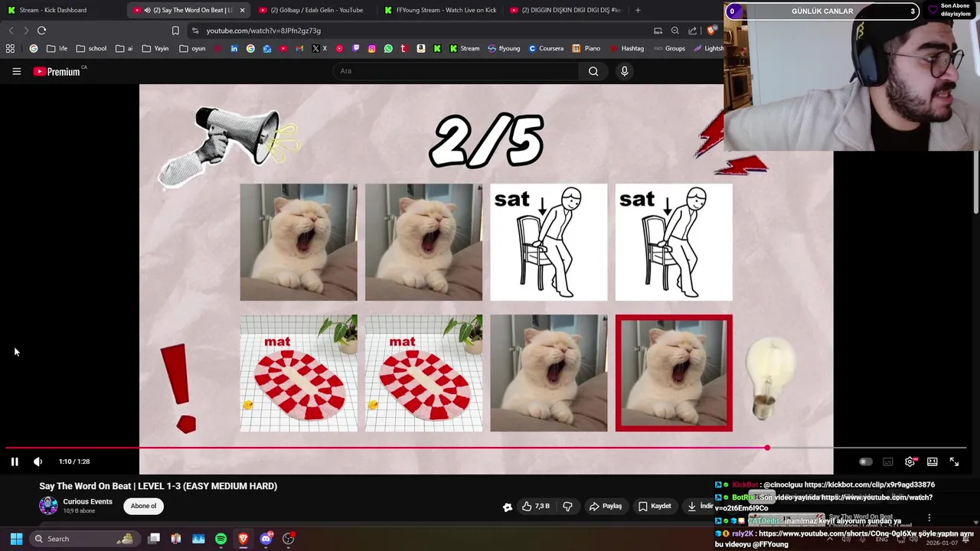Switch to FFYoung Stream Kick tab

439,10
